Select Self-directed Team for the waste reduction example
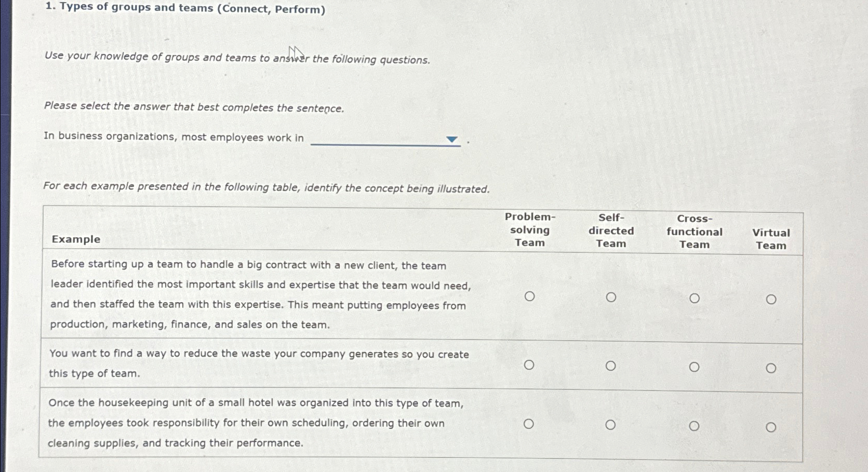 [611, 365]
